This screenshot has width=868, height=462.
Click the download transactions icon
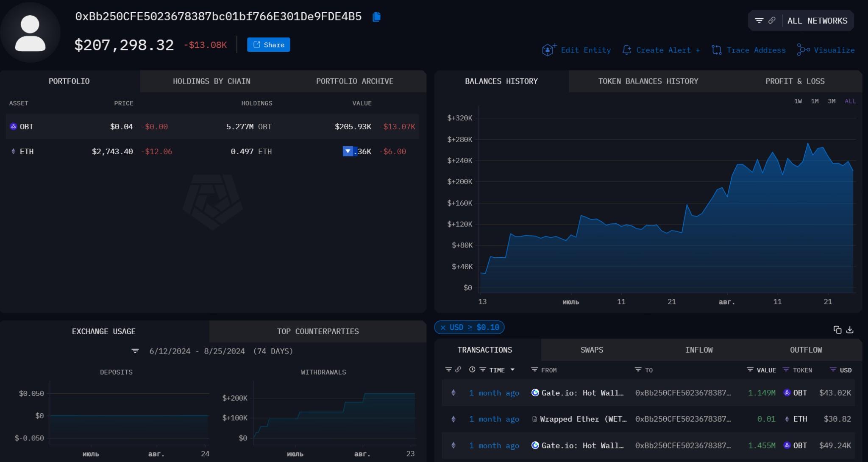click(850, 330)
